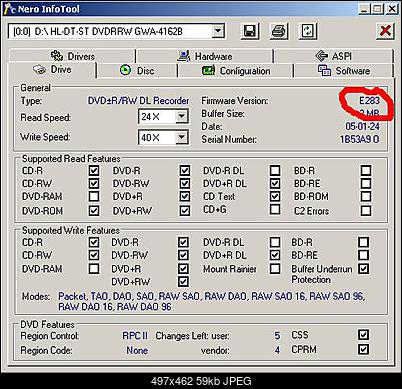
Task: Close the Nero InfoTool window
Action: 392,9
